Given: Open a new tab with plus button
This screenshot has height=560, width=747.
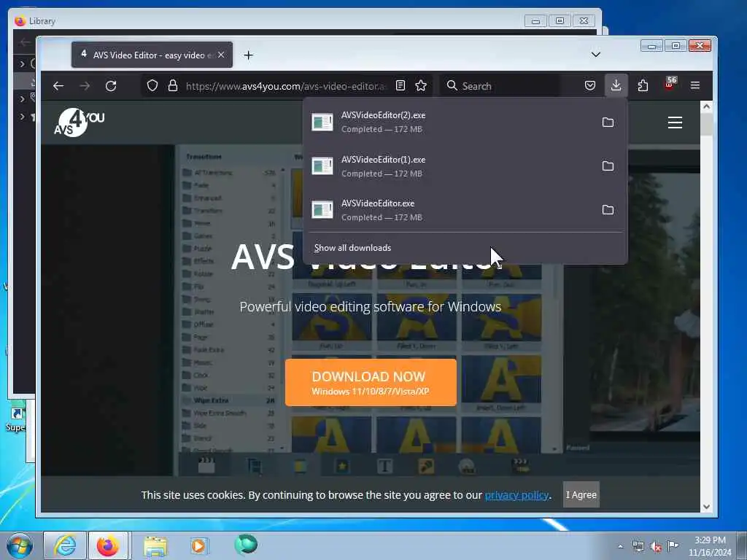Looking at the screenshot, I should click(248, 55).
